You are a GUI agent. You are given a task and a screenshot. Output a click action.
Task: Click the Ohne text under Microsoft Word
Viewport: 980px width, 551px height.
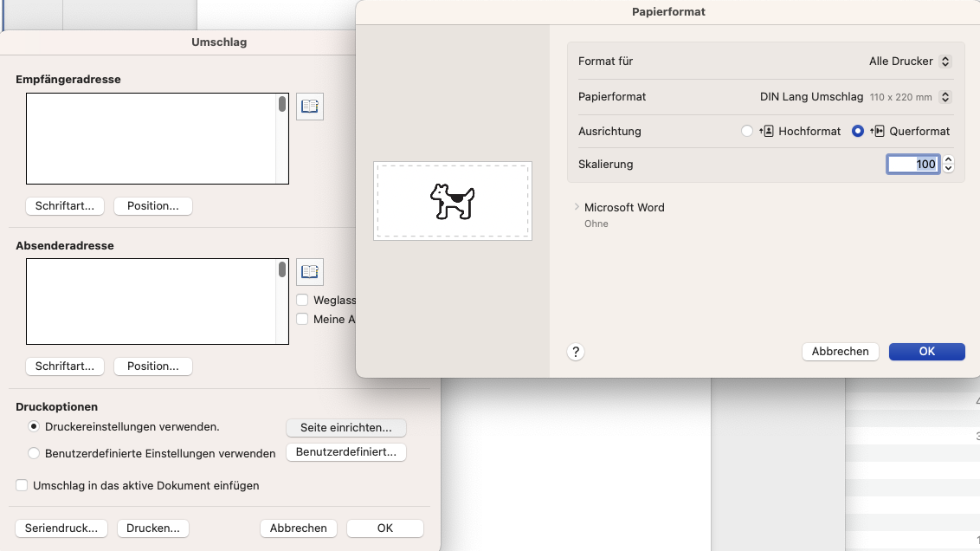click(596, 224)
